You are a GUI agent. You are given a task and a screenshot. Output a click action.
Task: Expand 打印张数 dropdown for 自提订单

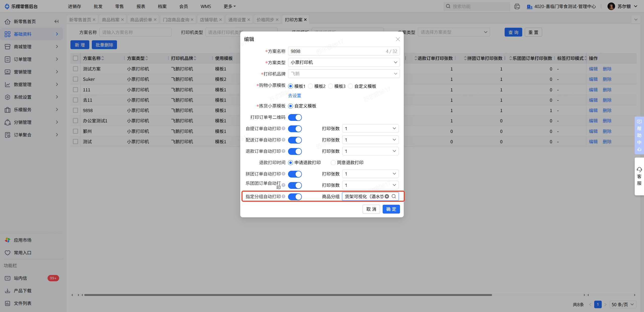pyautogui.click(x=370, y=129)
